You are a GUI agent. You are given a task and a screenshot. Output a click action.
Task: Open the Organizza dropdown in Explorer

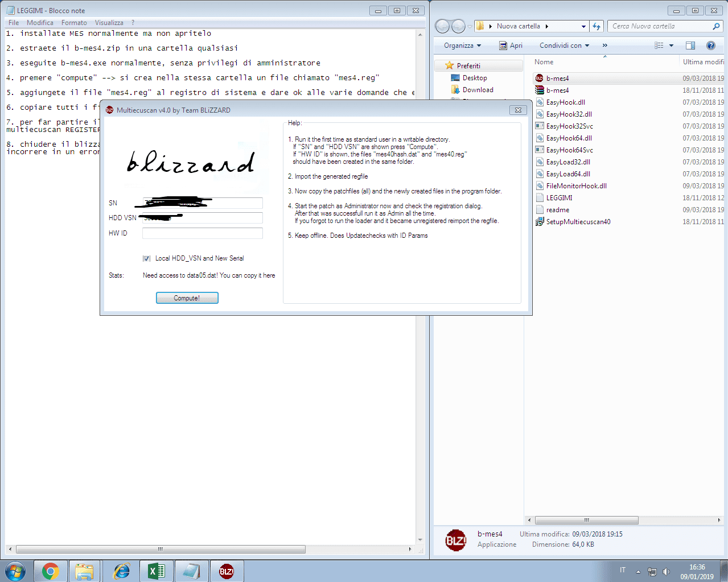462,46
